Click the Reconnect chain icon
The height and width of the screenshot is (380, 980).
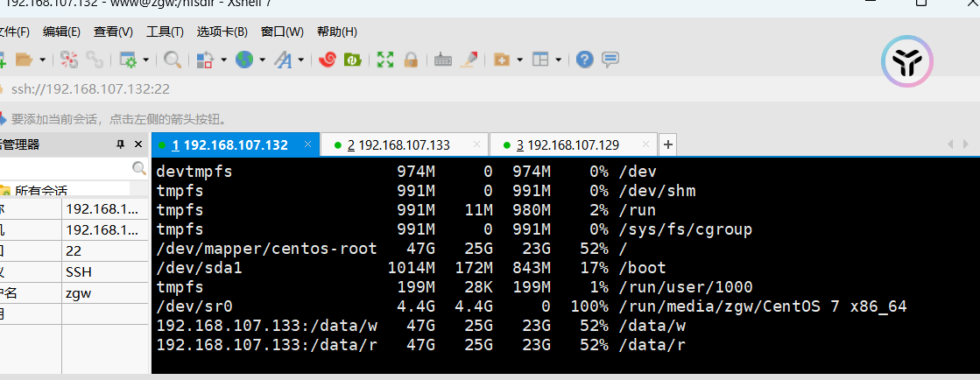click(95, 60)
